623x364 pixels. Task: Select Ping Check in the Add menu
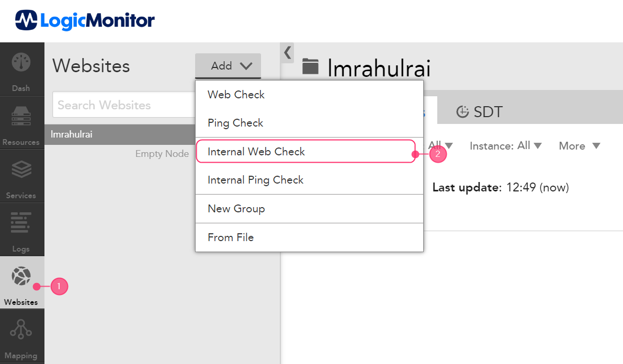pyautogui.click(x=235, y=123)
